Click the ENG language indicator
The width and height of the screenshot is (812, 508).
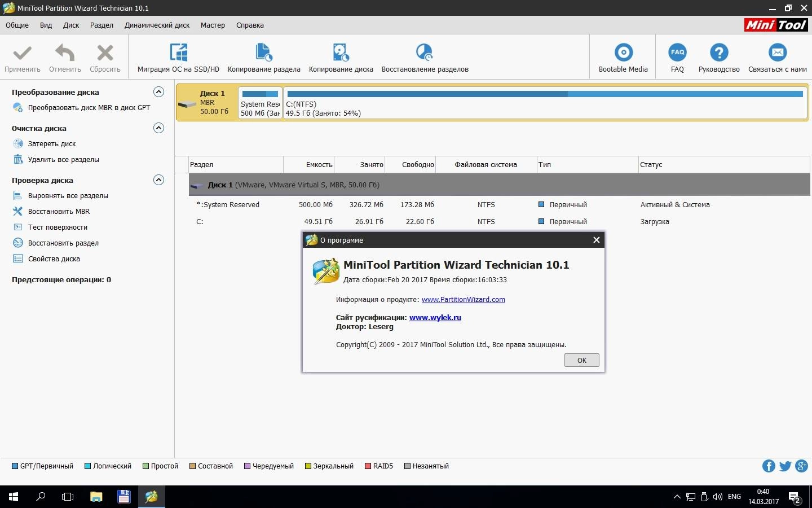tap(734, 497)
